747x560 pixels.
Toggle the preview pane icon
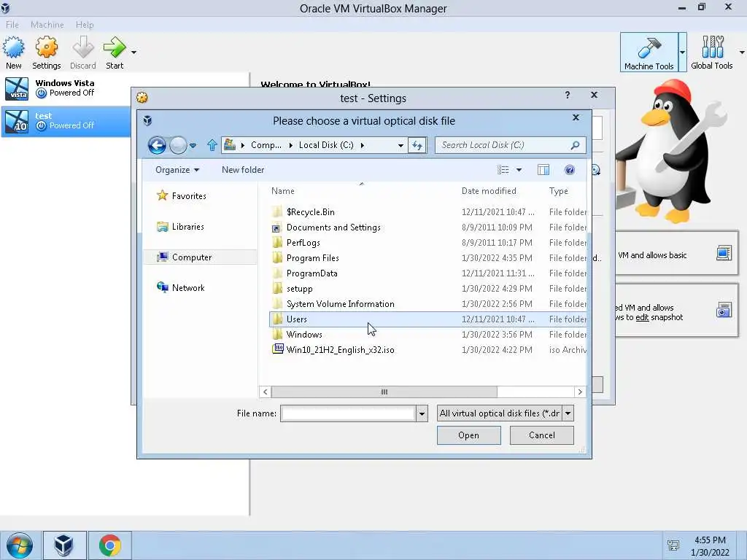pyautogui.click(x=543, y=170)
